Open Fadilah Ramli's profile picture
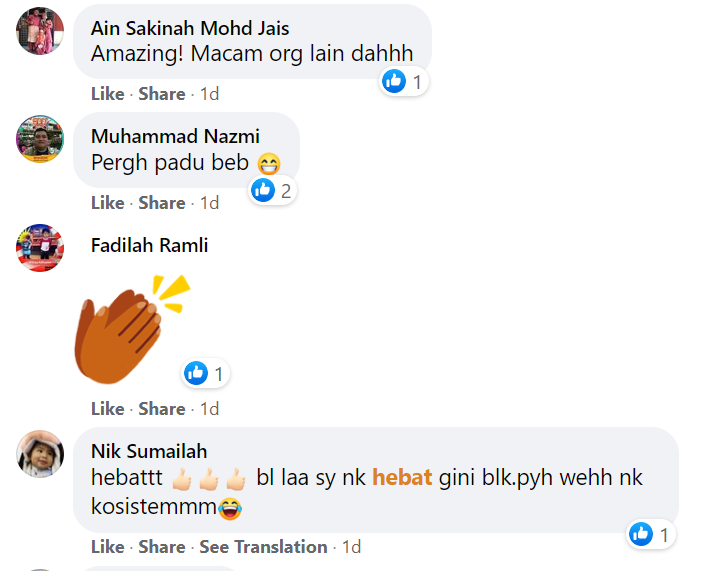 40,247
